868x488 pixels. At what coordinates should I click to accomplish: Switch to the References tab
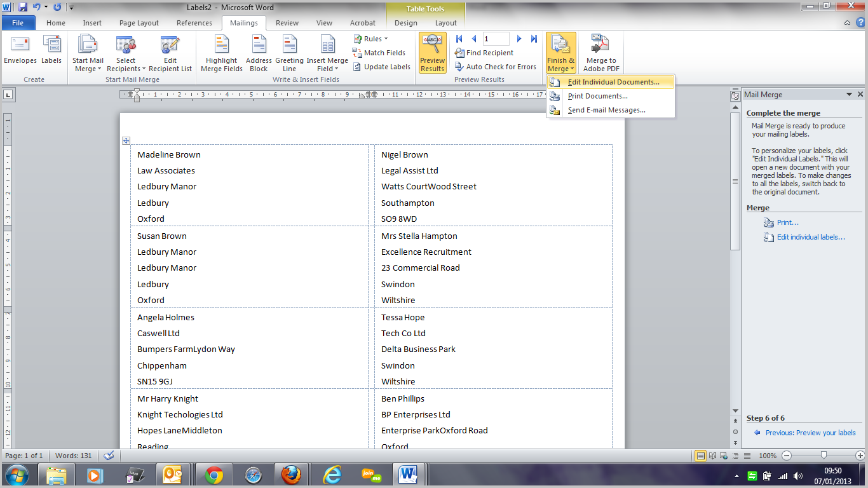point(194,23)
